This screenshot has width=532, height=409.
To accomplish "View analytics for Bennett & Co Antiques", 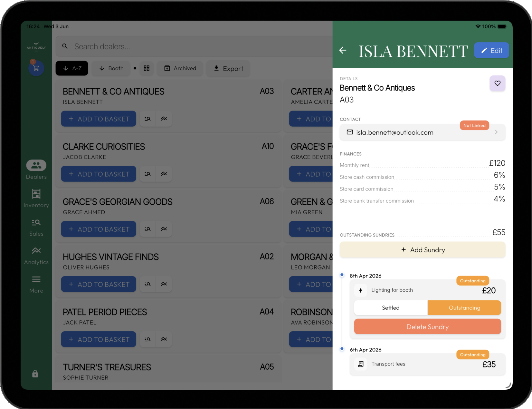I will pos(164,119).
